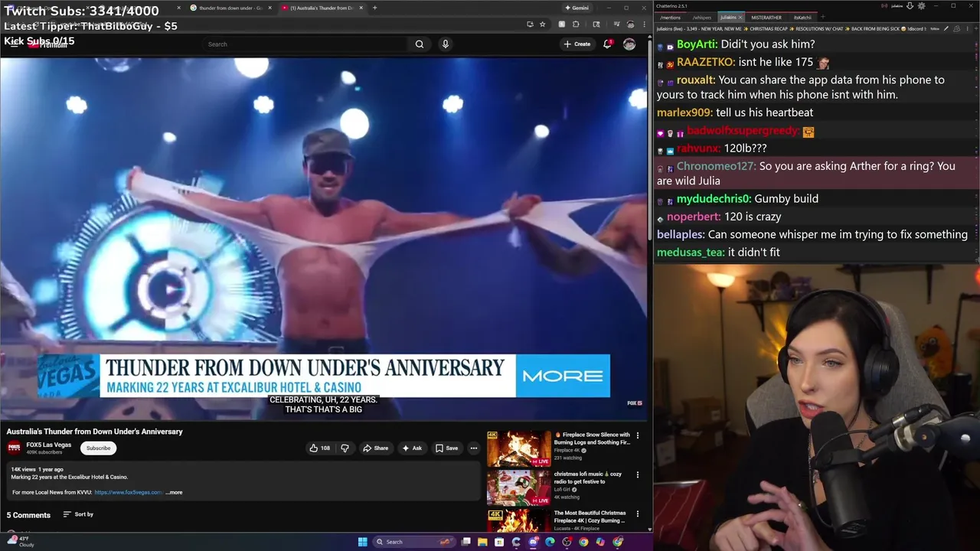The image size is (980, 551).
Task: Open Chrome three-dot menu
Action: [x=645, y=24]
